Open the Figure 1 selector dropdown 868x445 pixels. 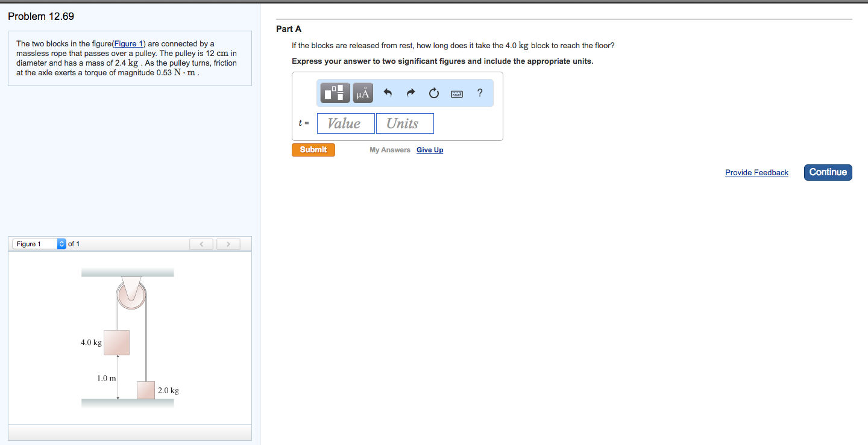point(39,244)
